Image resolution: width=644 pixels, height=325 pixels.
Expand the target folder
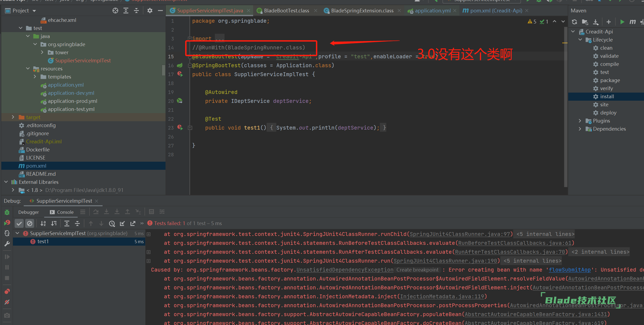[13, 117]
